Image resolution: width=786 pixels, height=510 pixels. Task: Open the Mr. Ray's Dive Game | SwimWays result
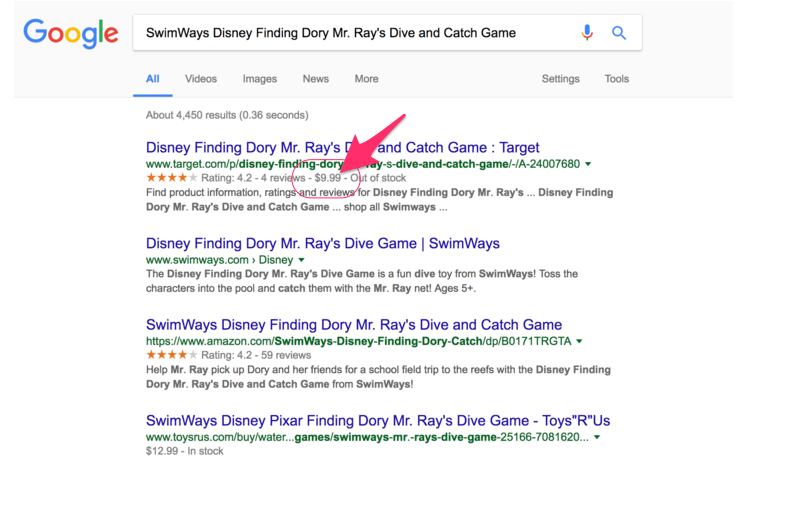tap(323, 243)
